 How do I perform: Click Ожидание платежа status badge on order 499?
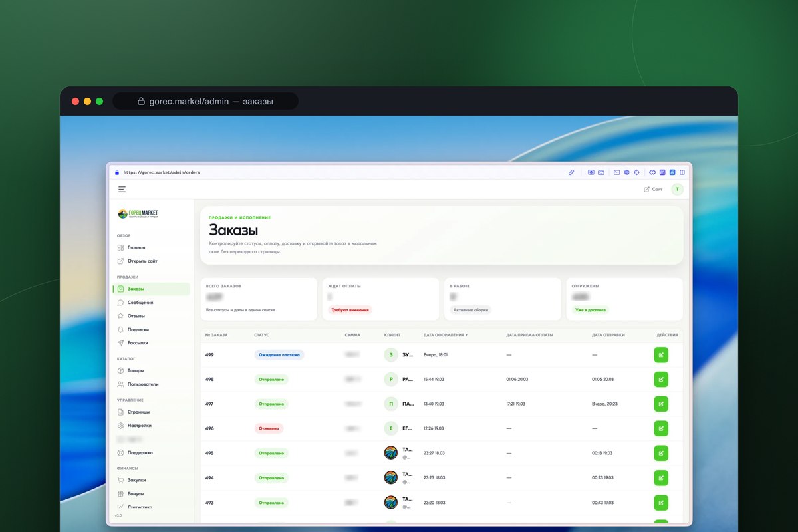coord(279,355)
